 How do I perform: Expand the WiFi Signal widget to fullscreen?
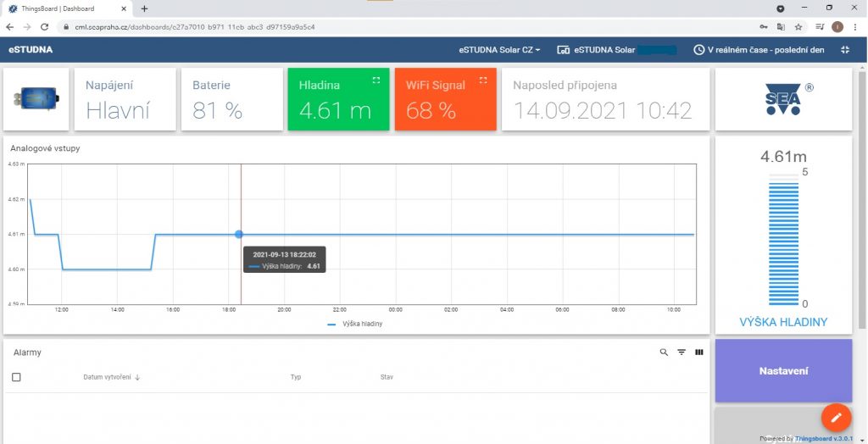click(x=483, y=80)
